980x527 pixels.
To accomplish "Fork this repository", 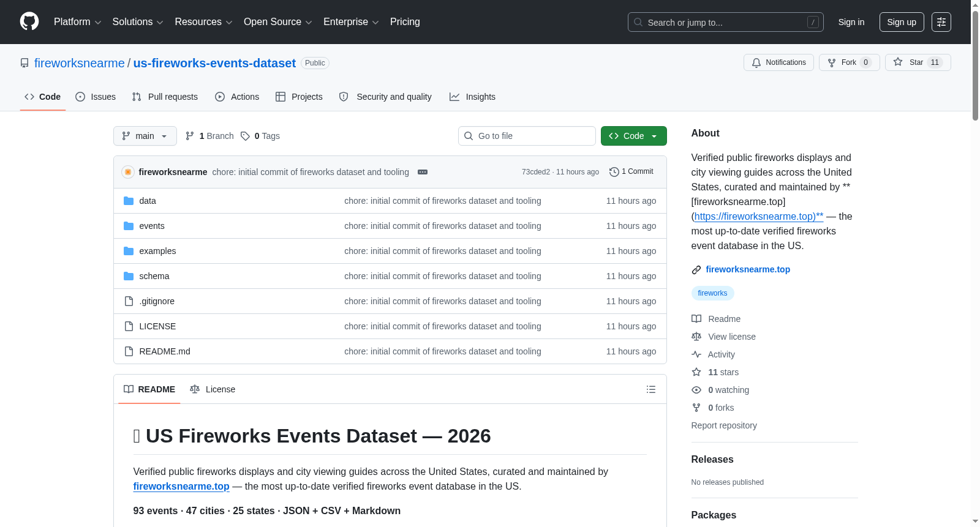I will (849, 62).
